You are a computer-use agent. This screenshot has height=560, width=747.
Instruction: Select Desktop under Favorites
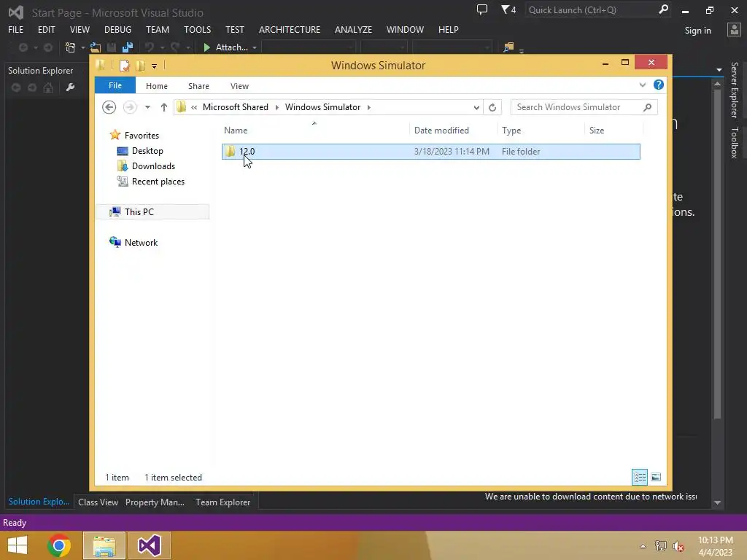click(147, 150)
